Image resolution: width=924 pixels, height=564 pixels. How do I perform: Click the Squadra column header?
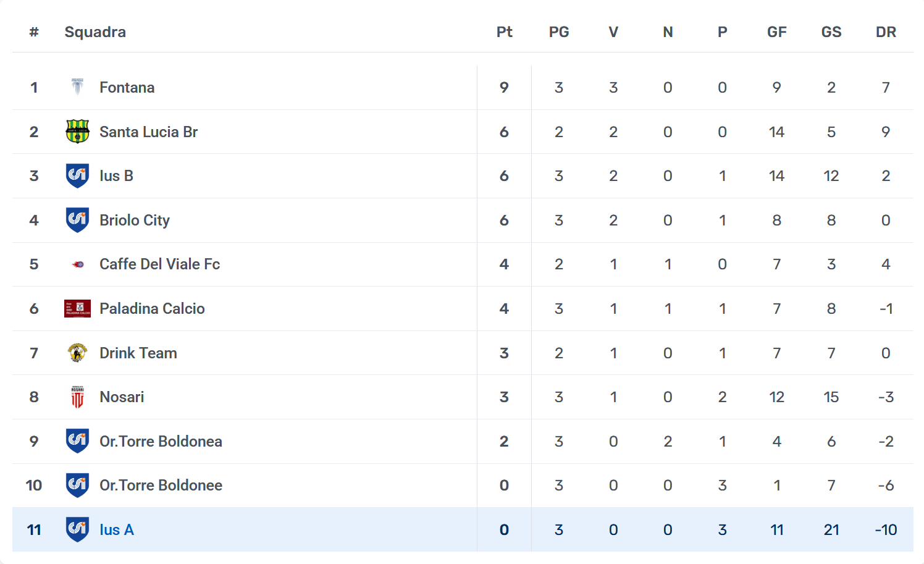click(x=95, y=32)
